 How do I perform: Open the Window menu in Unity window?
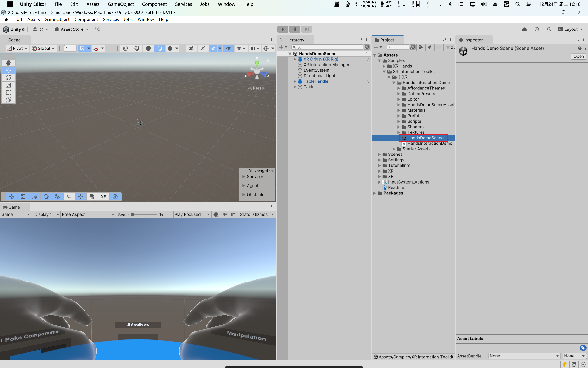(146, 19)
